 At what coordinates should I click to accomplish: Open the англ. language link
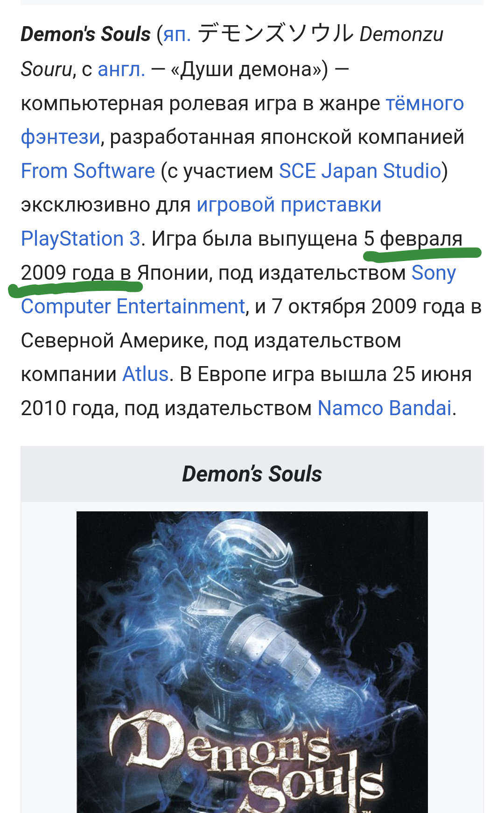[121, 69]
